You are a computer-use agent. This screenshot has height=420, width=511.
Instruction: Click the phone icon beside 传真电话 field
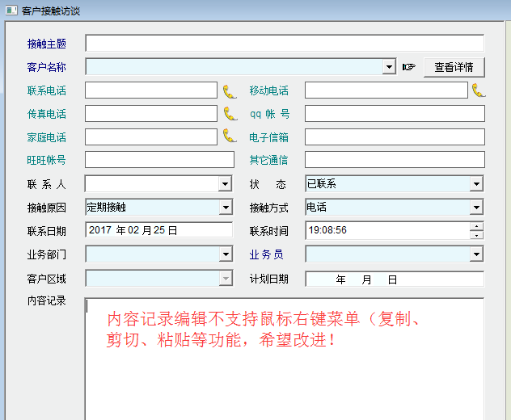230,114
